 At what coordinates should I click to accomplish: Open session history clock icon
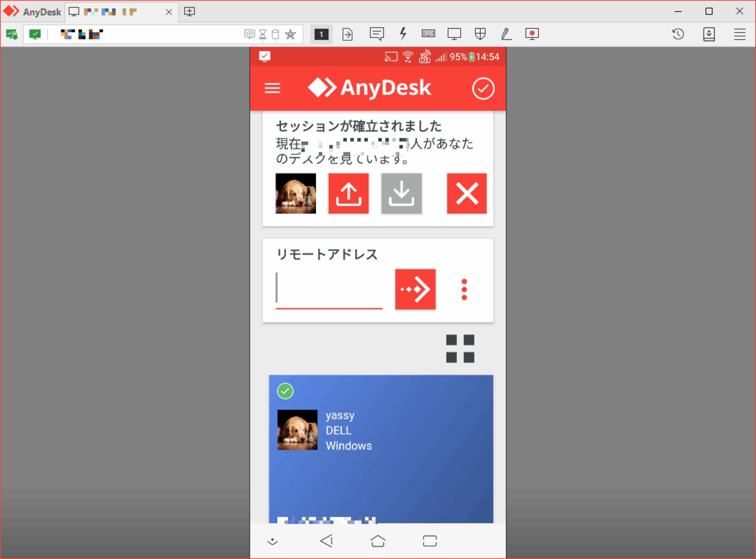point(678,34)
